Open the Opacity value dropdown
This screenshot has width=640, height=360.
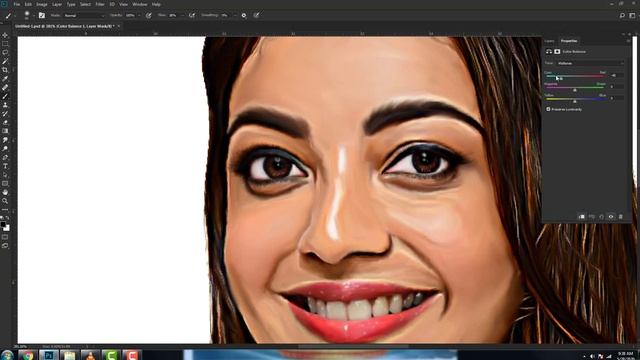[139, 16]
